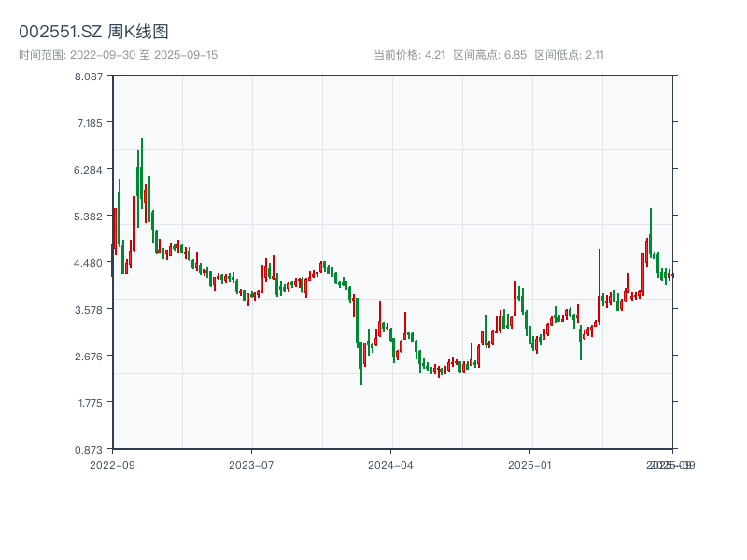Click the green candle spiking above 5.382 in 2025

[x=651, y=232]
